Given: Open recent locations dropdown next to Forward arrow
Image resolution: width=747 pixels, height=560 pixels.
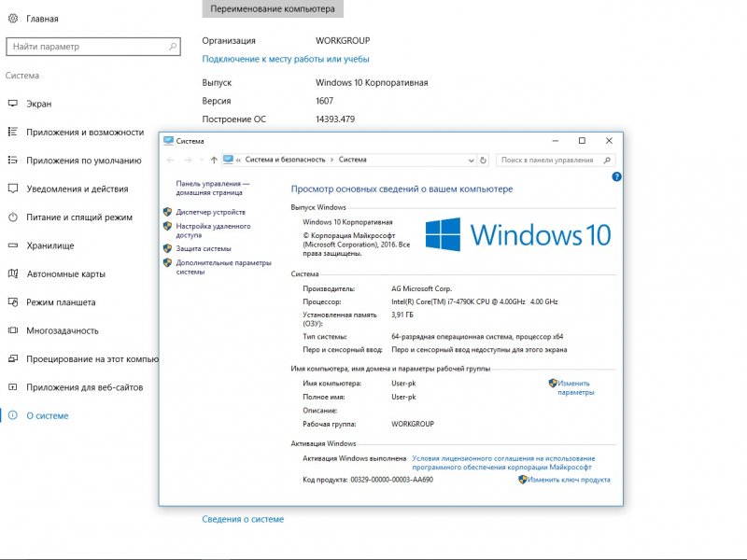Looking at the screenshot, I should pyautogui.click(x=202, y=160).
